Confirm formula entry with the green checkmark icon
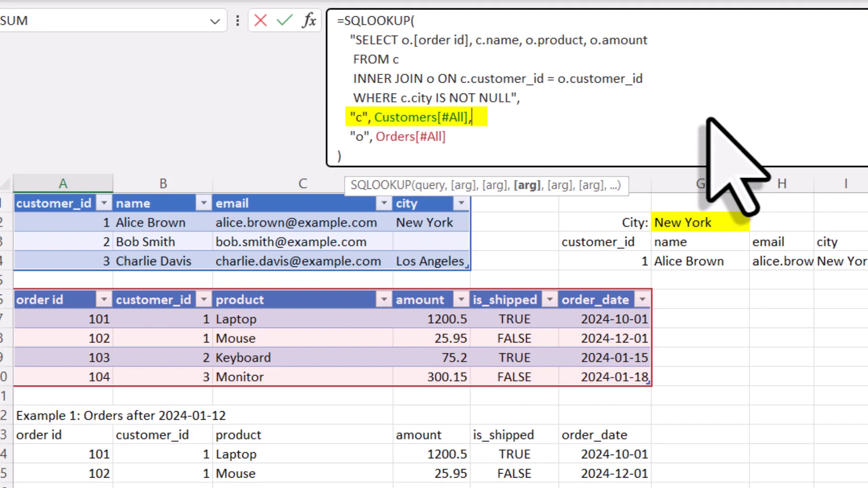 284,20
